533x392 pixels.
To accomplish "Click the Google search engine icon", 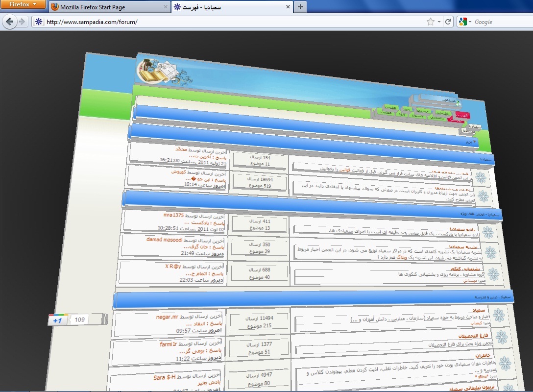I will click(462, 22).
